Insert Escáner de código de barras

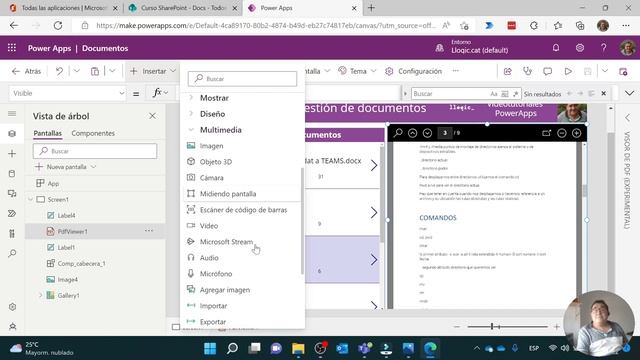243,210
